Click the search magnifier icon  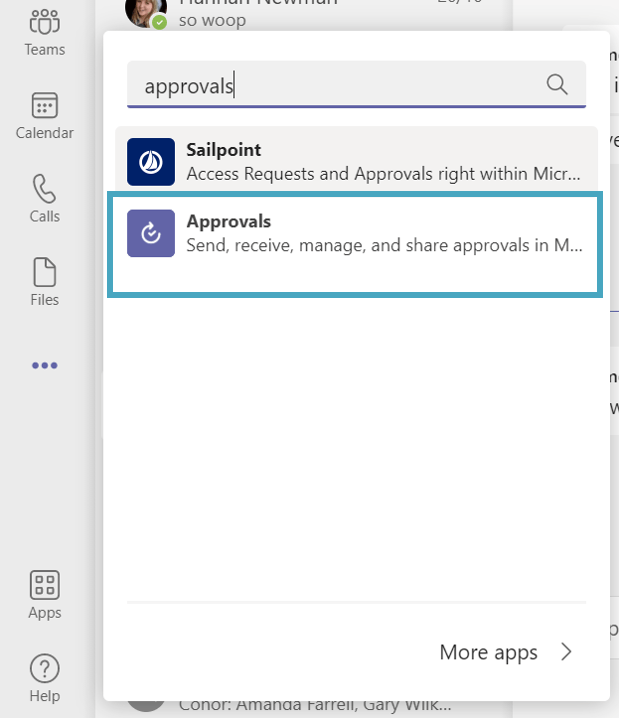[x=557, y=85]
